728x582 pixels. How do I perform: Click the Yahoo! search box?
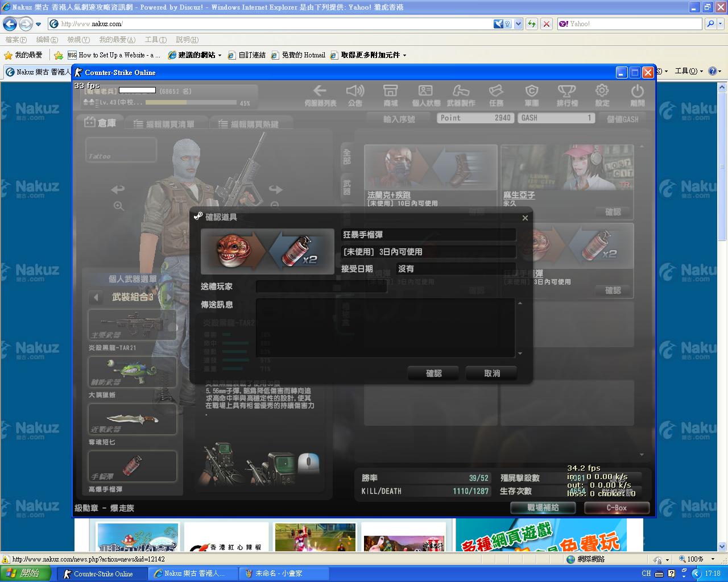coord(630,24)
